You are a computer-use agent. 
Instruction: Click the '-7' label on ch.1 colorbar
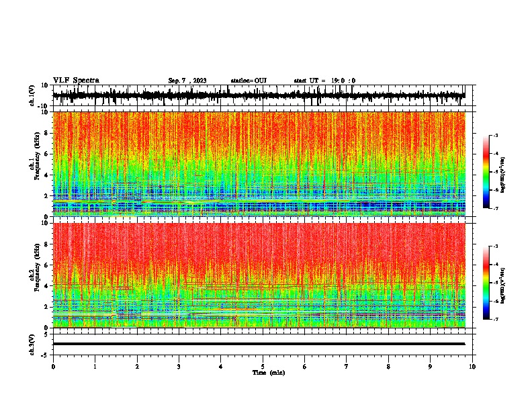(x=495, y=208)
